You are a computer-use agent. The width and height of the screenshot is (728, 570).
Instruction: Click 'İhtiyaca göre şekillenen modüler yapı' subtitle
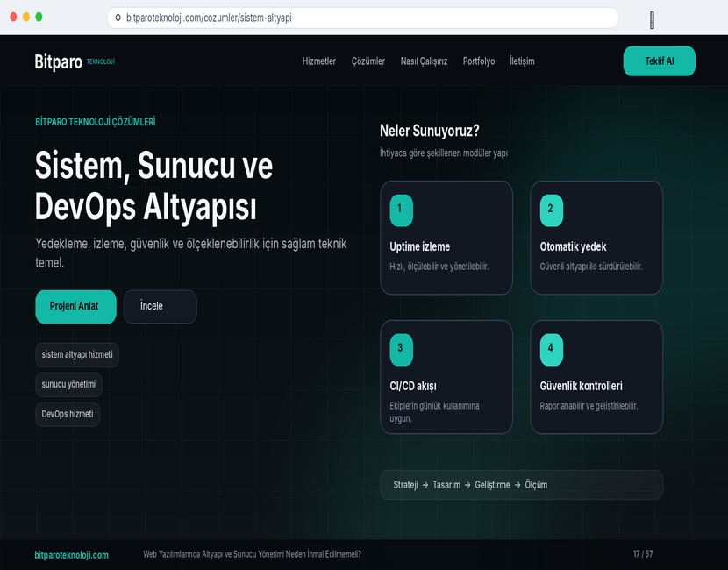click(444, 153)
